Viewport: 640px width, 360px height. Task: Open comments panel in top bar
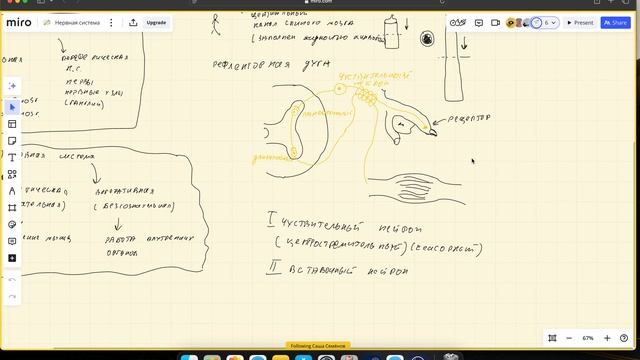(479, 23)
